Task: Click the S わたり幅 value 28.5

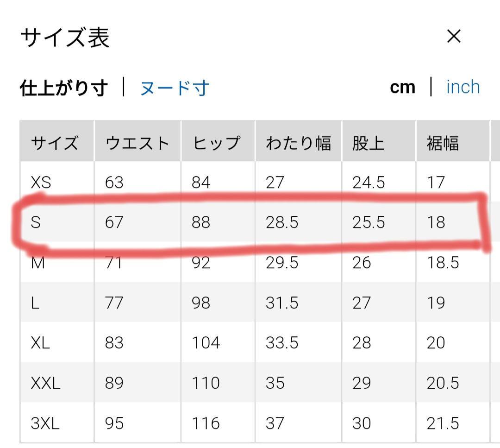Action: coord(281,223)
